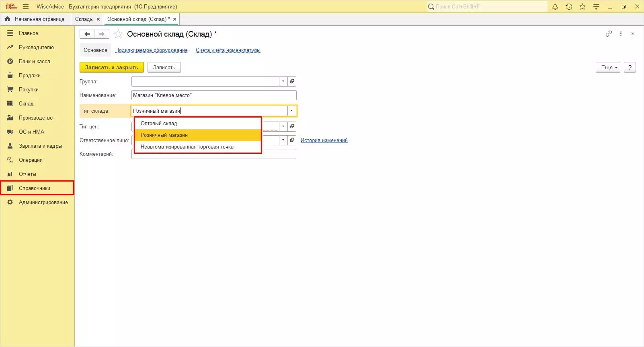Open История изменений link
Image resolution: width=644 pixels, height=347 pixels.
click(324, 140)
